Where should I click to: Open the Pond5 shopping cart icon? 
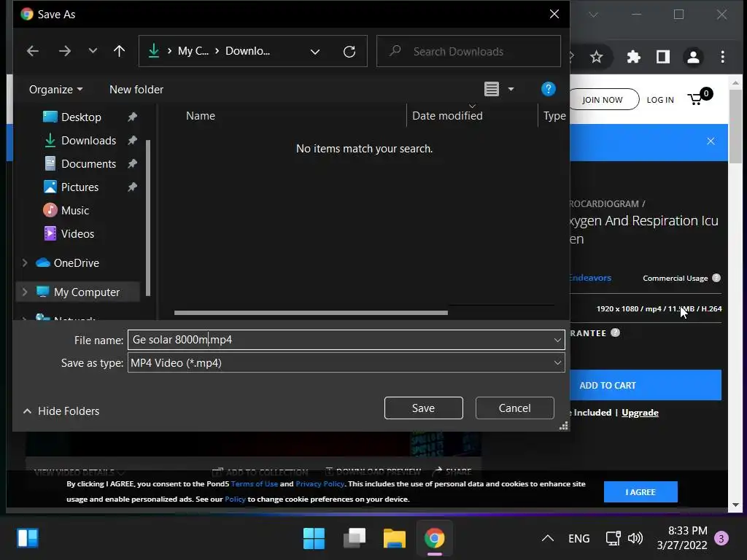pyautogui.click(x=700, y=97)
